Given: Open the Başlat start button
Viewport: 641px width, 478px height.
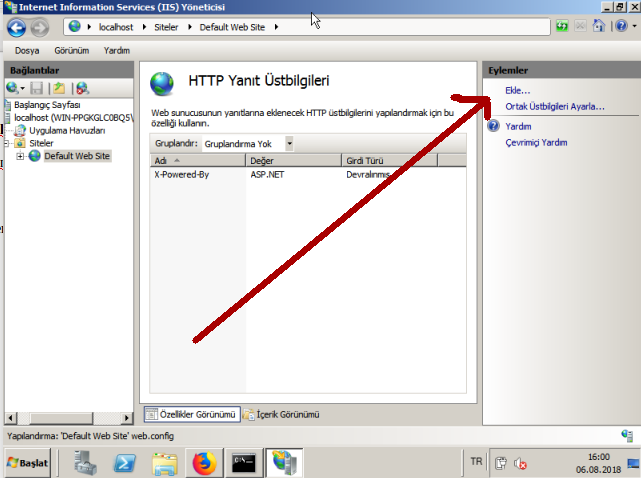Looking at the screenshot, I should 28,463.
